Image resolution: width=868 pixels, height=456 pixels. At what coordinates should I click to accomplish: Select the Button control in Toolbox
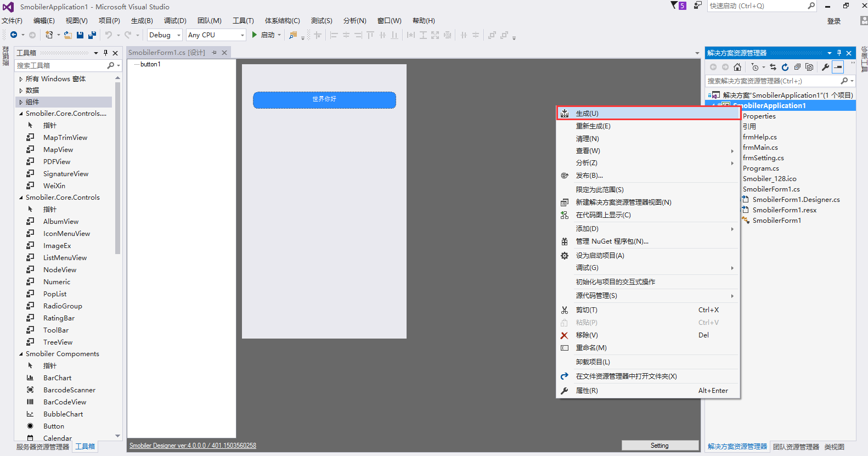coord(54,426)
